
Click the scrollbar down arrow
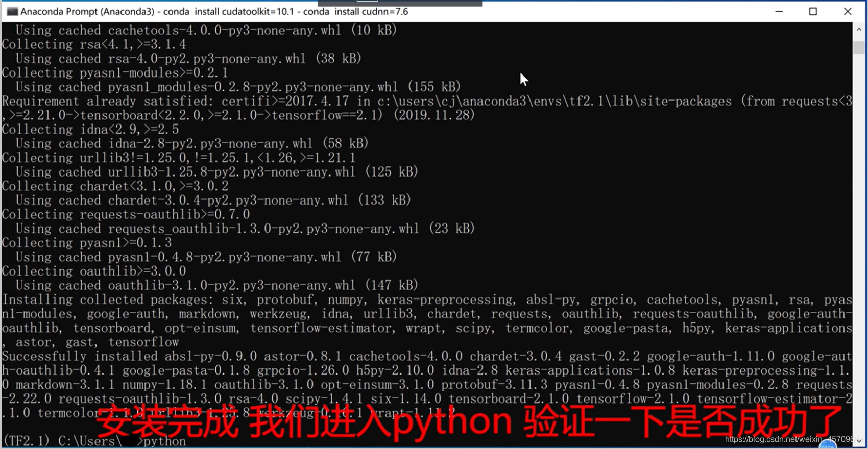pos(859,440)
